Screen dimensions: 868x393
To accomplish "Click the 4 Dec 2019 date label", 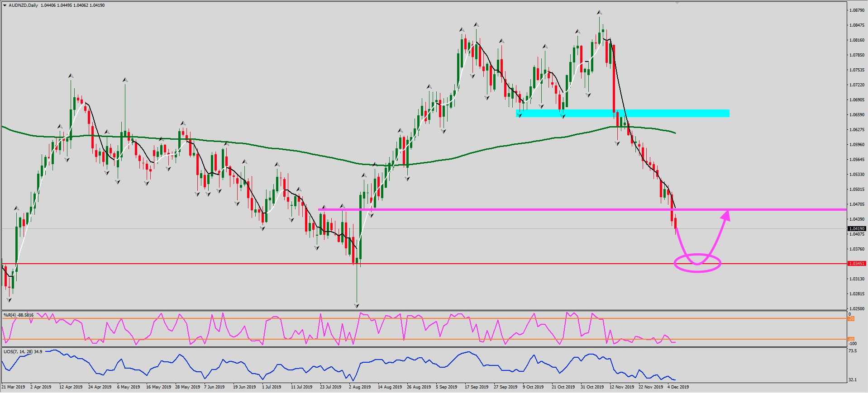I will pyautogui.click(x=678, y=387).
